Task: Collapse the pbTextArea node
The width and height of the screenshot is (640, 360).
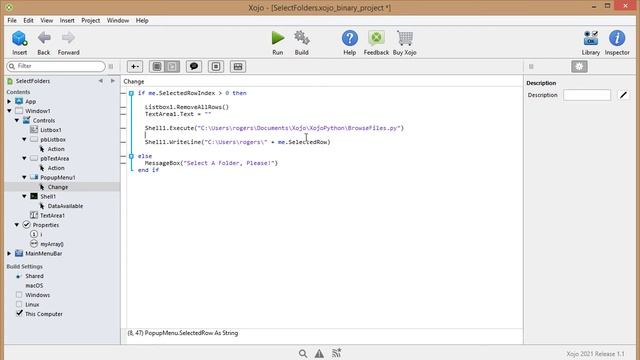Action: 24,158
